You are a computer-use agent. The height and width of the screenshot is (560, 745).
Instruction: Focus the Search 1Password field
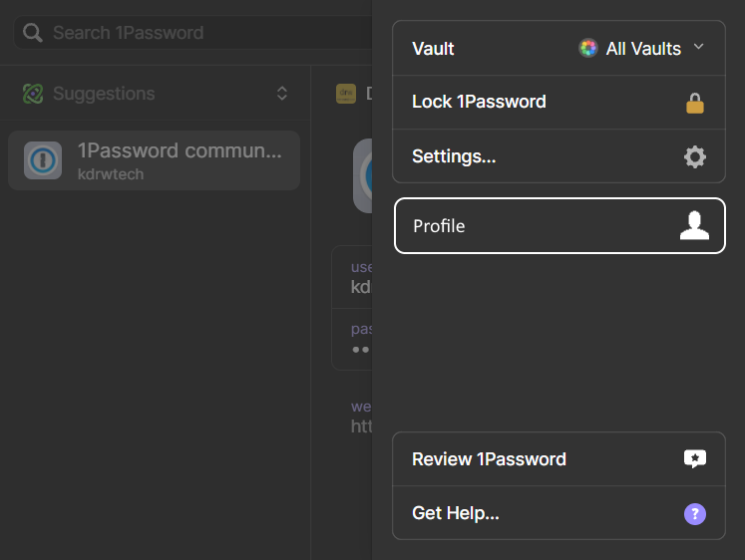coord(199,33)
